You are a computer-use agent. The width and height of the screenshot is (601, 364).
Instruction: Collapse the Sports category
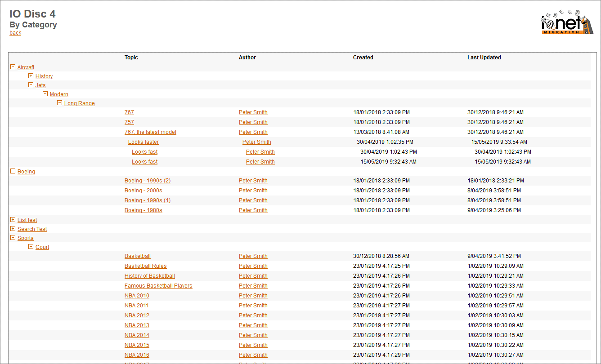(x=13, y=238)
